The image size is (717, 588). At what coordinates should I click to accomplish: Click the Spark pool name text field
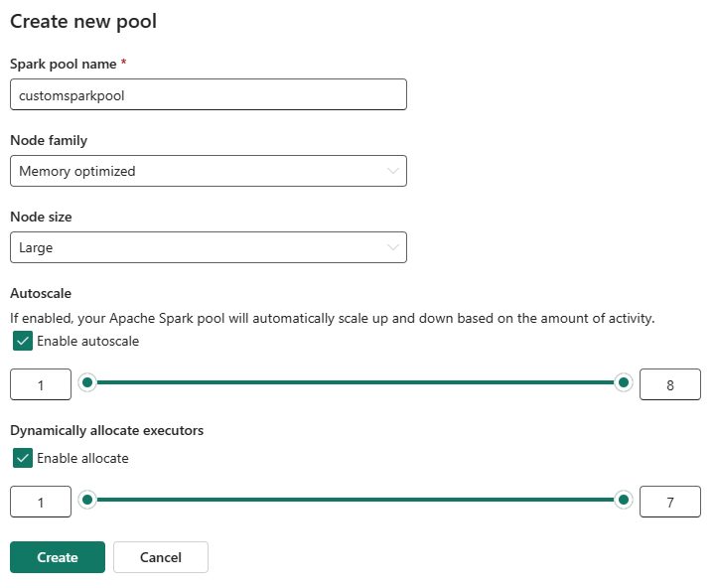tap(209, 94)
